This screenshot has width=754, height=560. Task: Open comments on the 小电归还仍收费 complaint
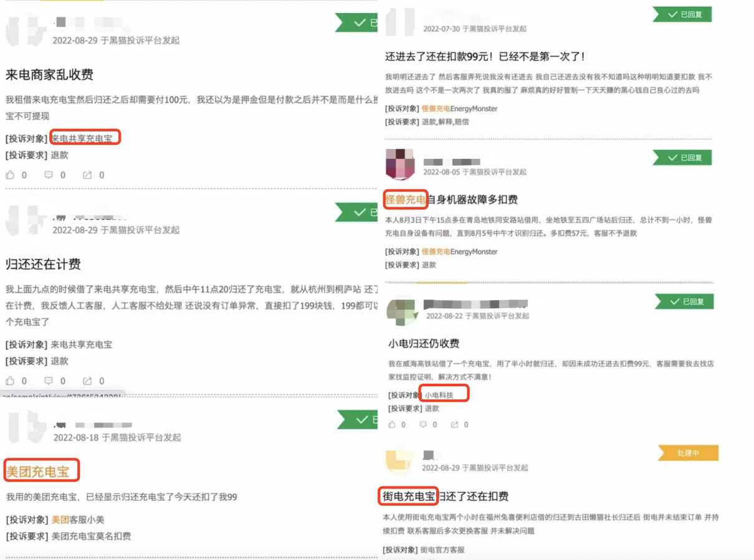(423, 424)
